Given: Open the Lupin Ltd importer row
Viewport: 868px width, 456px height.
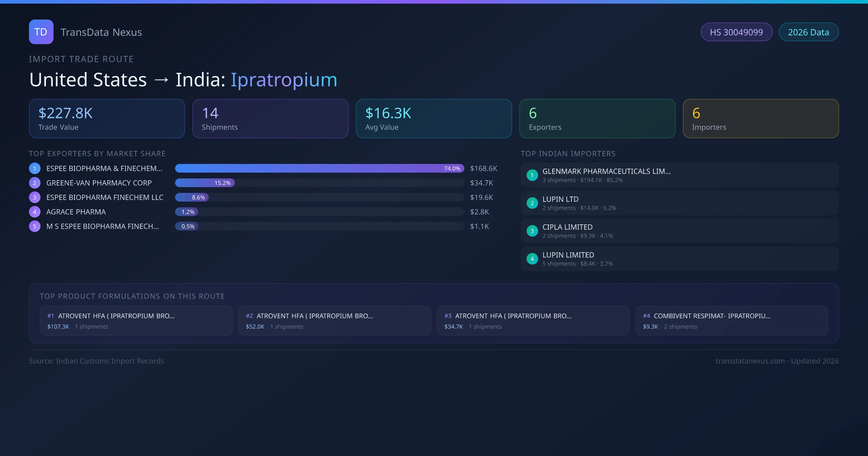Looking at the screenshot, I should coord(680,203).
